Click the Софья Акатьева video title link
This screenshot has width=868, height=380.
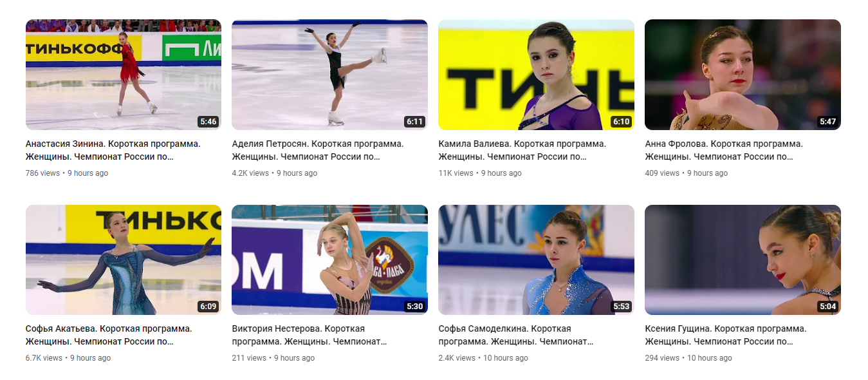(x=109, y=335)
